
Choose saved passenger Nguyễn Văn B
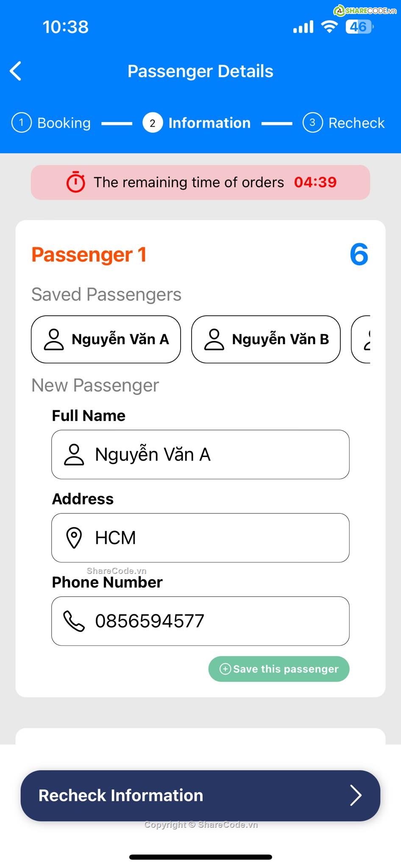pyautogui.click(x=266, y=339)
